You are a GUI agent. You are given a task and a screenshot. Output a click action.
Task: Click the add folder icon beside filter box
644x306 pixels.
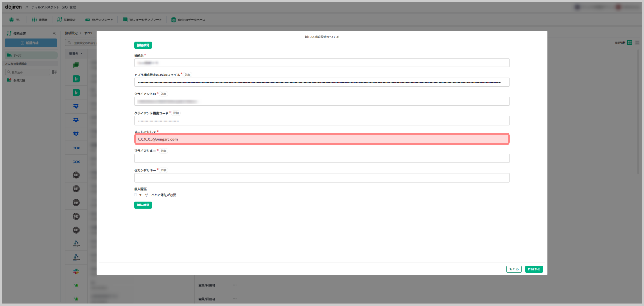(x=54, y=72)
